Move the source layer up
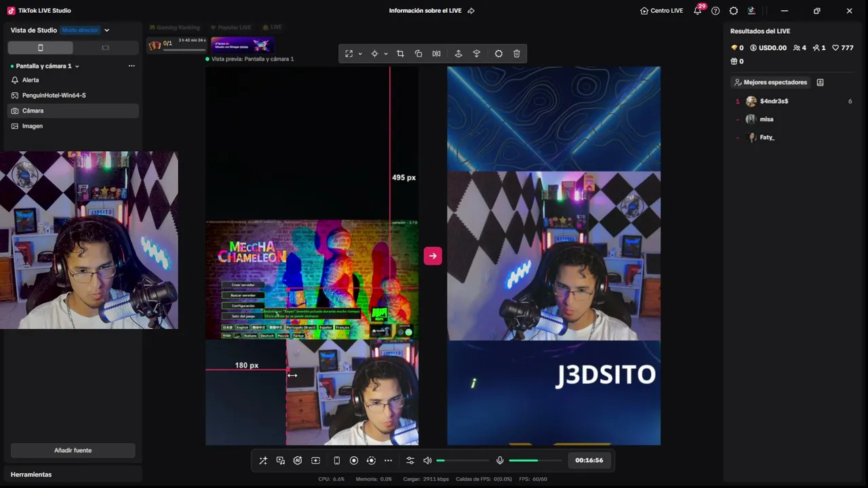This screenshot has width=868, height=488. click(x=458, y=54)
